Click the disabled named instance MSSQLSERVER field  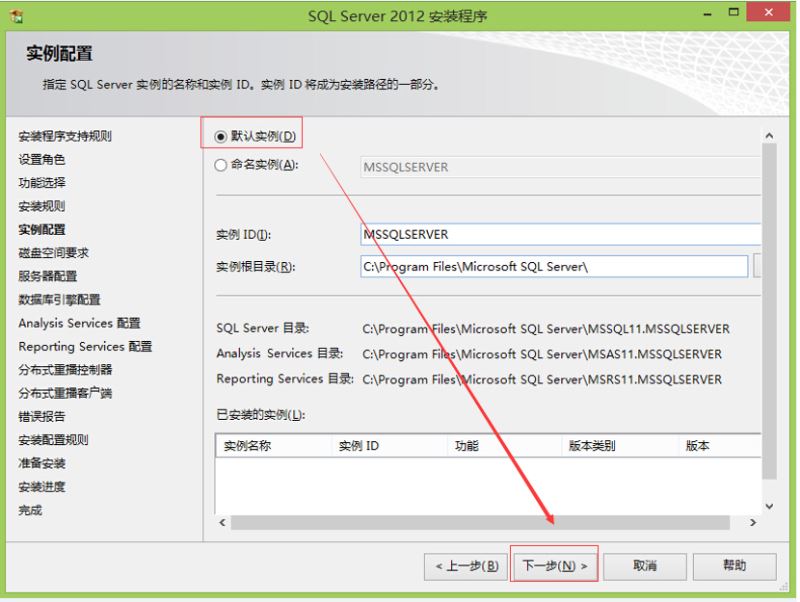(x=560, y=167)
